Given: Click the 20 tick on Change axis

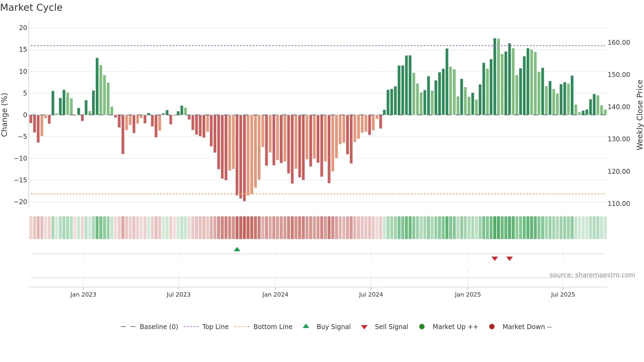Looking at the screenshot, I should (x=23, y=28).
